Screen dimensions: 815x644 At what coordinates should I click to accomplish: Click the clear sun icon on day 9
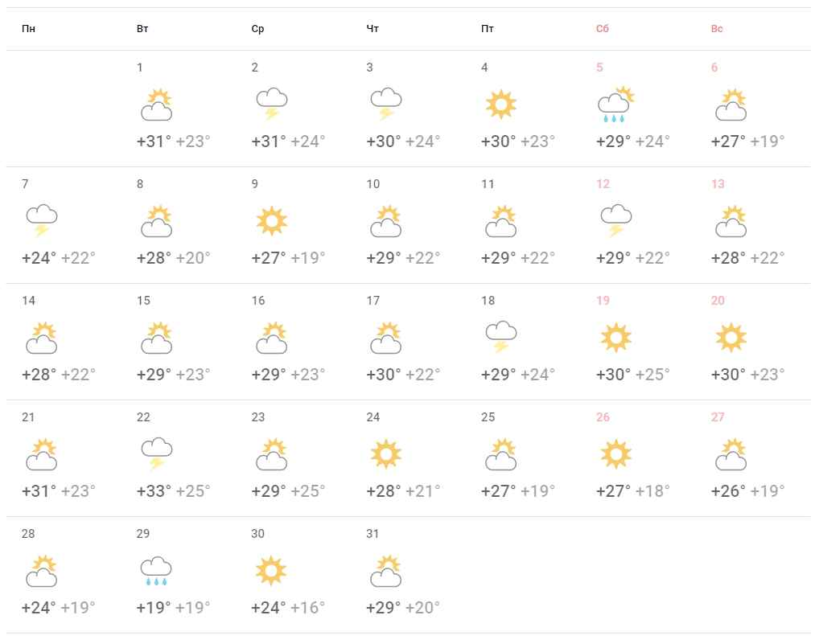pos(272,221)
